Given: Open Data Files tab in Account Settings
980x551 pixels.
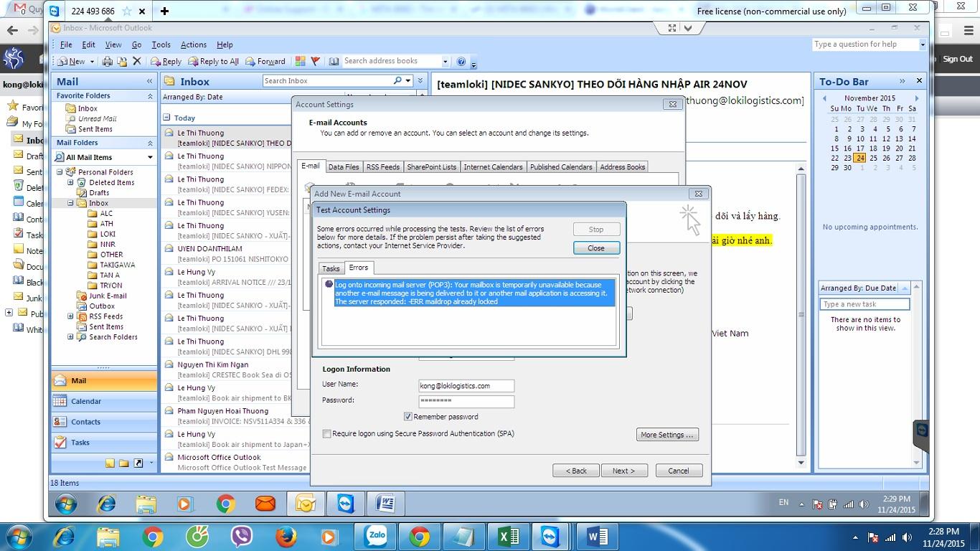Looking at the screenshot, I should [344, 167].
